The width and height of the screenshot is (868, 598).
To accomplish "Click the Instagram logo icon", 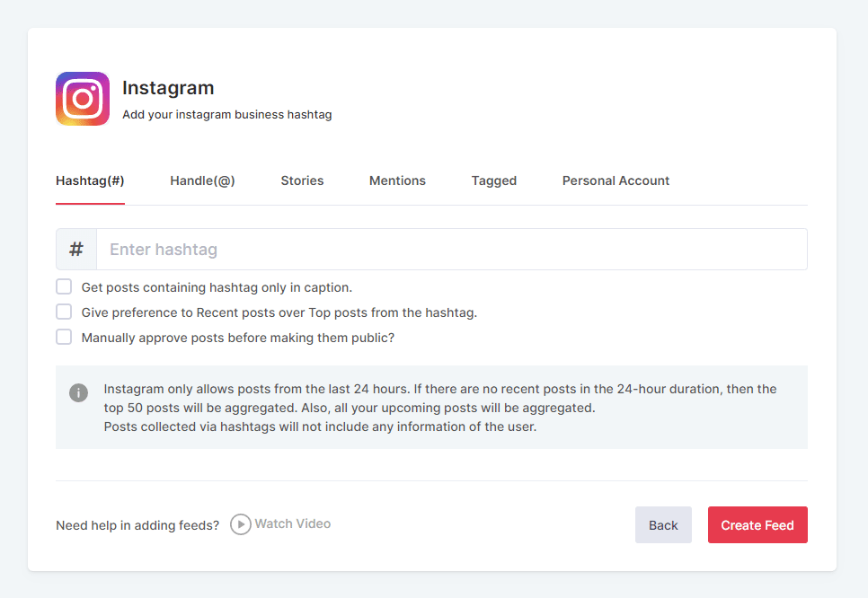I will 83,99.
